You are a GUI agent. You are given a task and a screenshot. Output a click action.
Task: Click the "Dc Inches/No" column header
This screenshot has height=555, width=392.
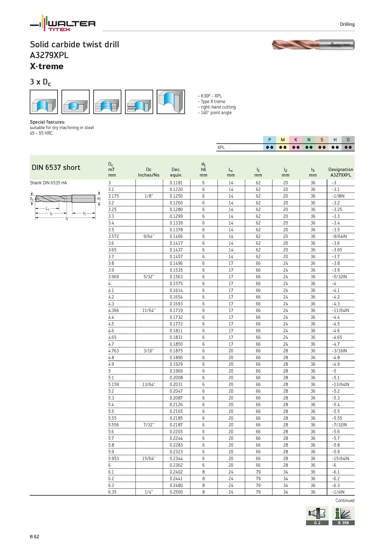click(149, 172)
